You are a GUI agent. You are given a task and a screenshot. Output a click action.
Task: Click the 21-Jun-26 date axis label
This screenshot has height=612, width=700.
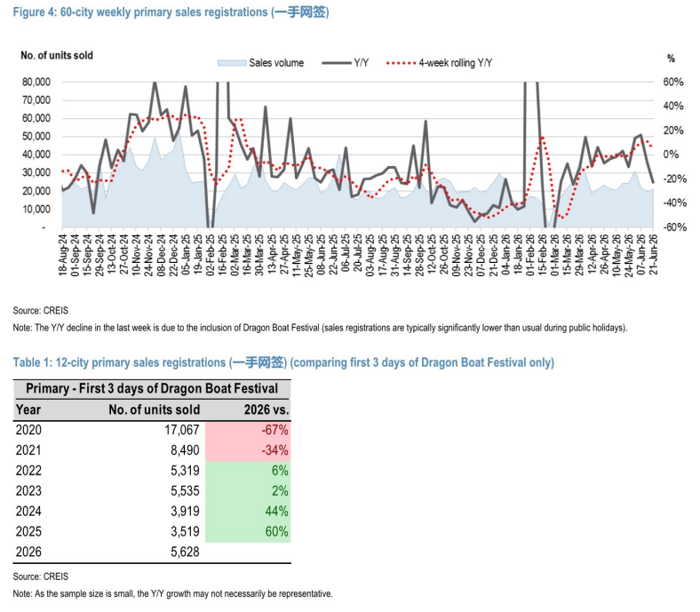click(654, 255)
